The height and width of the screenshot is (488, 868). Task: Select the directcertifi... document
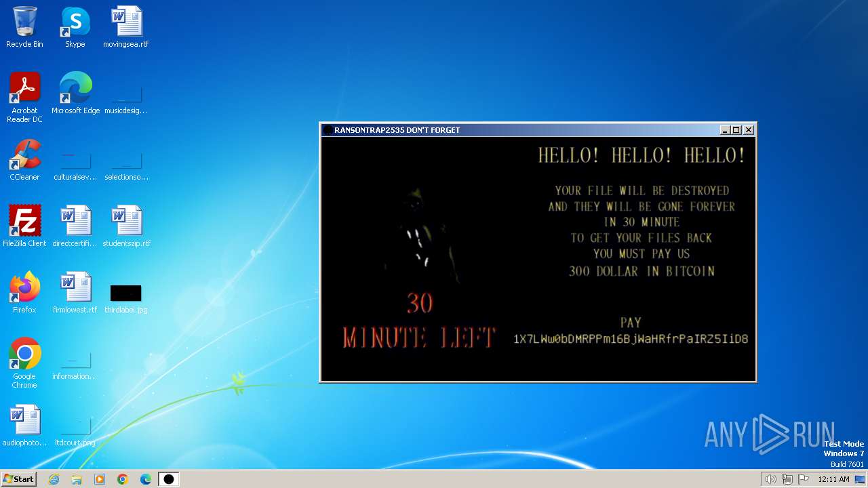point(75,226)
